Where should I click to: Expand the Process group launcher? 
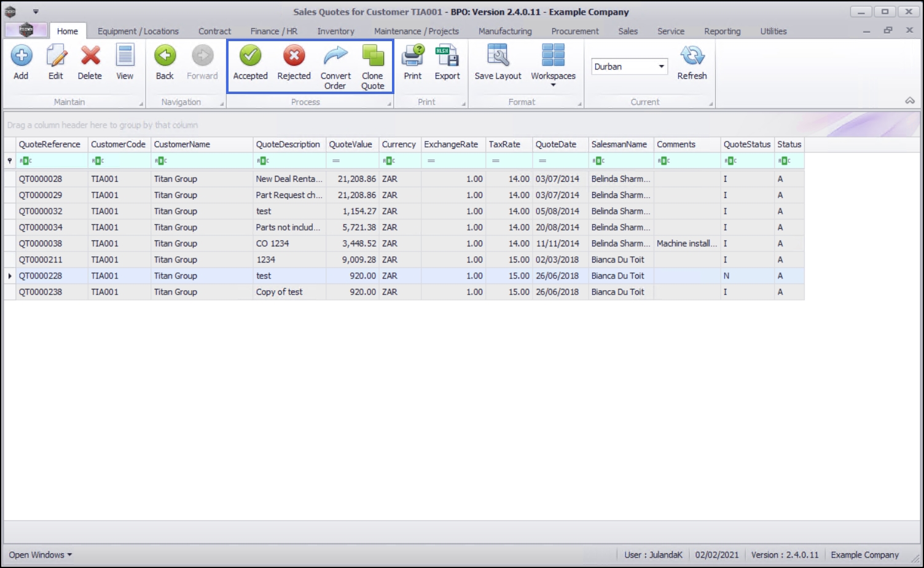(389, 104)
